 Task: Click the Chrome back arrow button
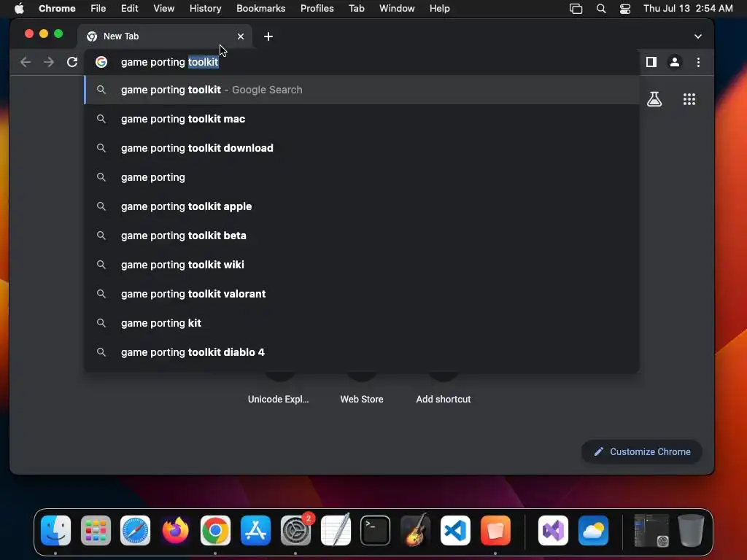pos(26,62)
